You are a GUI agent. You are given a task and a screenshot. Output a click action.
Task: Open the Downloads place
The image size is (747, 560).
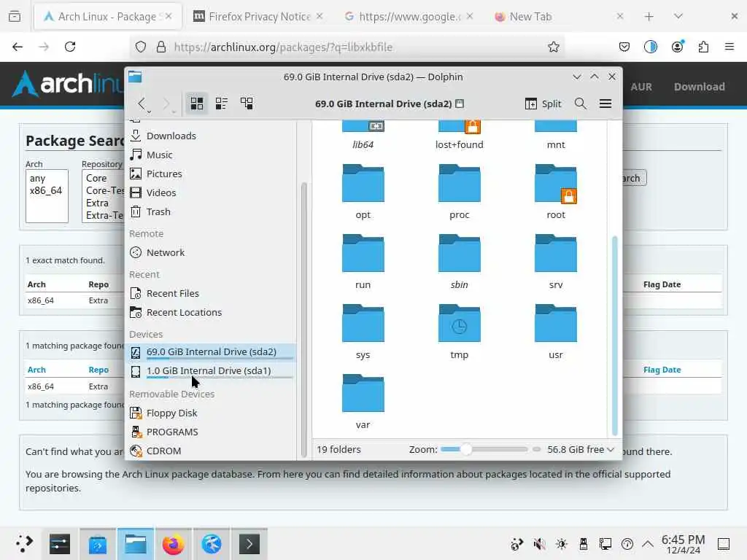(x=212, y=136)
